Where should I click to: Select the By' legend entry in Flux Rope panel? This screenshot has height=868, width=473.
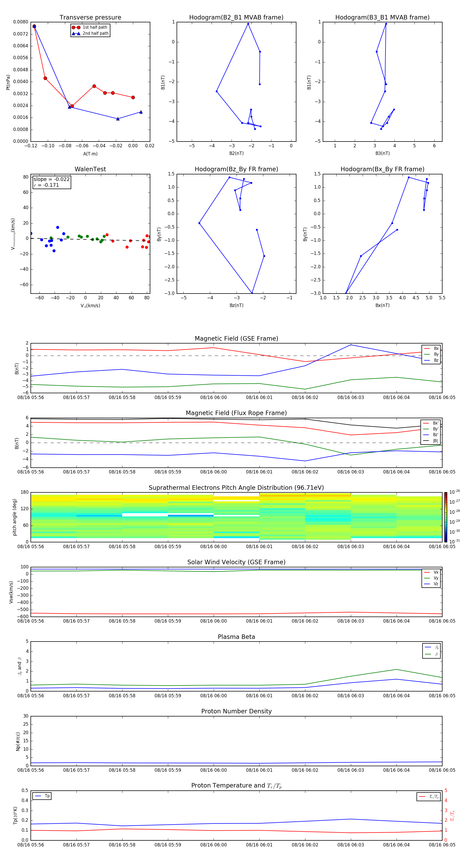click(431, 429)
